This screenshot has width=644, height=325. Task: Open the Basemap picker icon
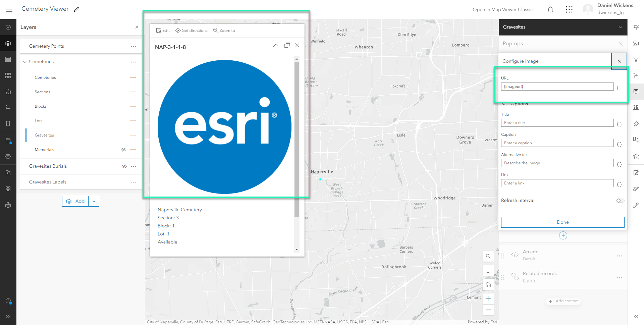click(8, 75)
